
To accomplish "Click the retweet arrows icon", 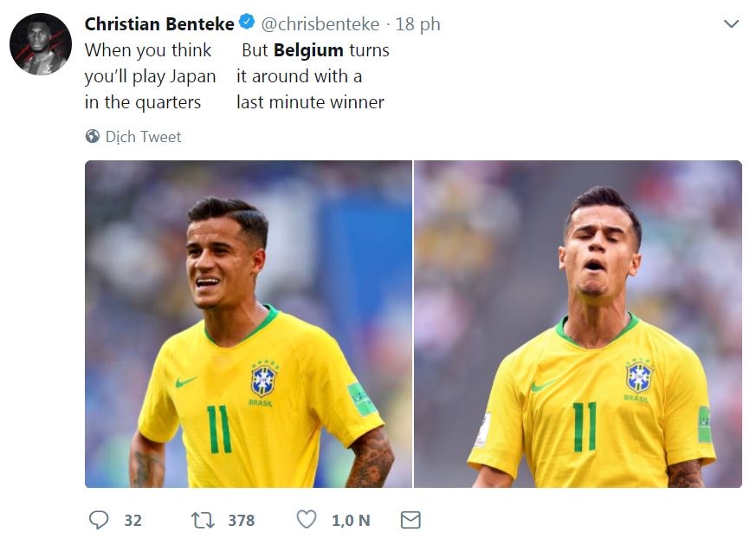I will point(202,519).
